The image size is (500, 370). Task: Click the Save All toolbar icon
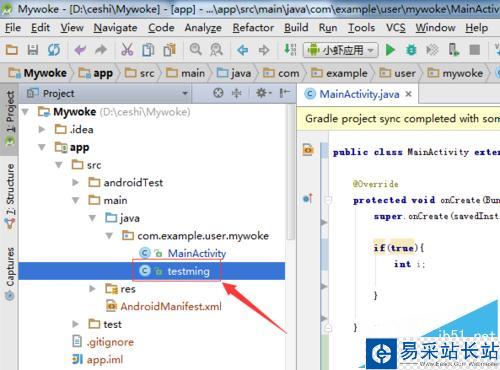(33, 50)
